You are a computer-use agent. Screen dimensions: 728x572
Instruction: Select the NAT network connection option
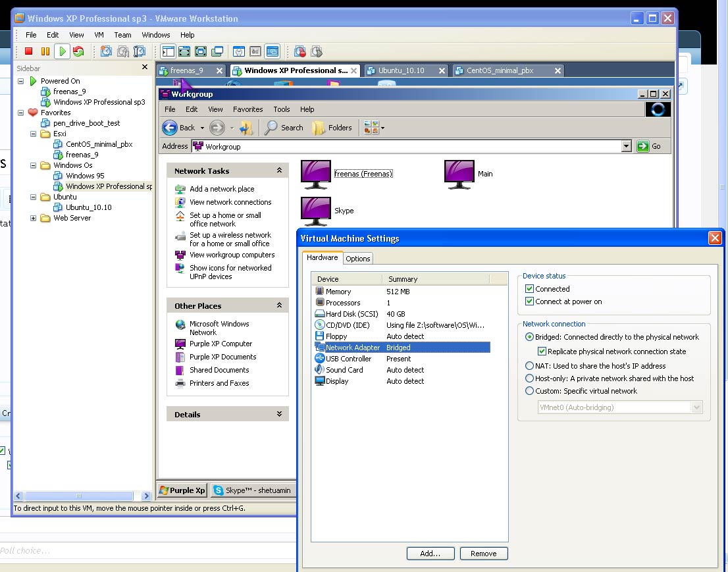point(529,366)
